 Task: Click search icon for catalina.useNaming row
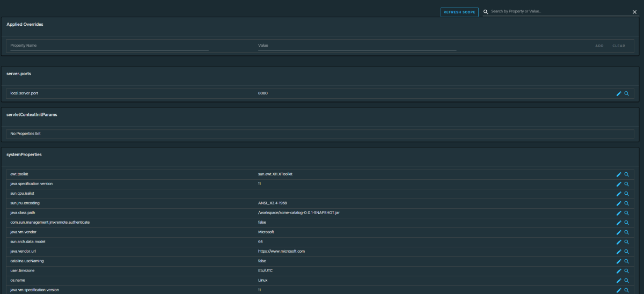pyautogui.click(x=626, y=261)
